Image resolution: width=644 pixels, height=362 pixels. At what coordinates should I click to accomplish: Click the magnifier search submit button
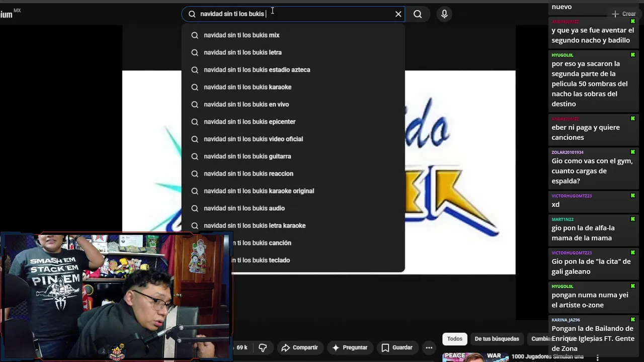418,14
